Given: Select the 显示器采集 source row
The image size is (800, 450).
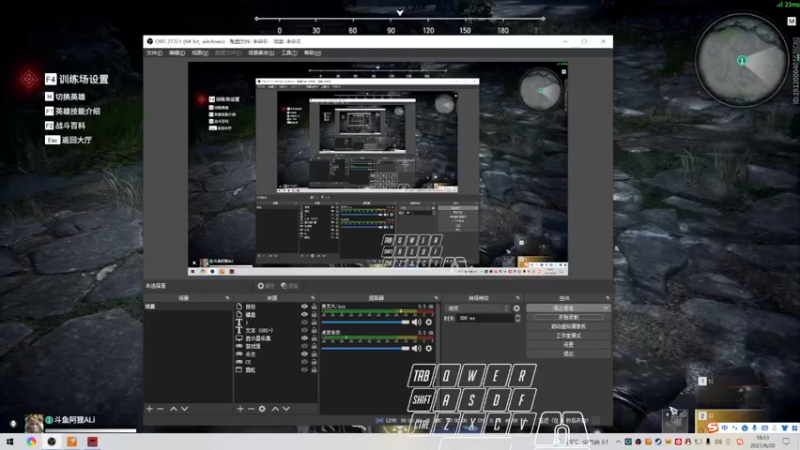Looking at the screenshot, I should click(x=276, y=338).
